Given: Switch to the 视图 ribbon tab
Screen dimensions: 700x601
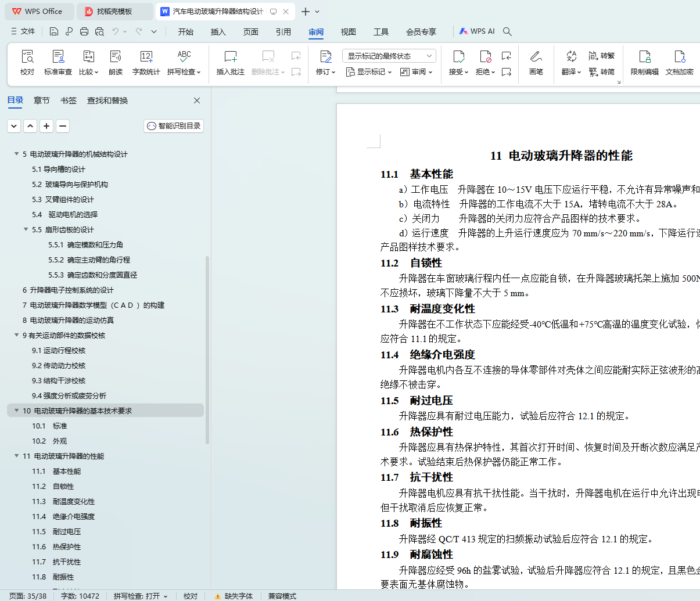Looking at the screenshot, I should coord(348,32).
